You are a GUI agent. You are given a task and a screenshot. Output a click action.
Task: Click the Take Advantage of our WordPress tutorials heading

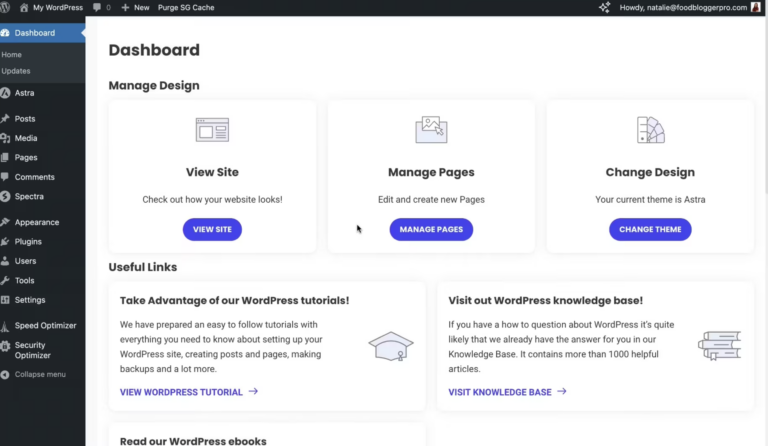point(235,301)
